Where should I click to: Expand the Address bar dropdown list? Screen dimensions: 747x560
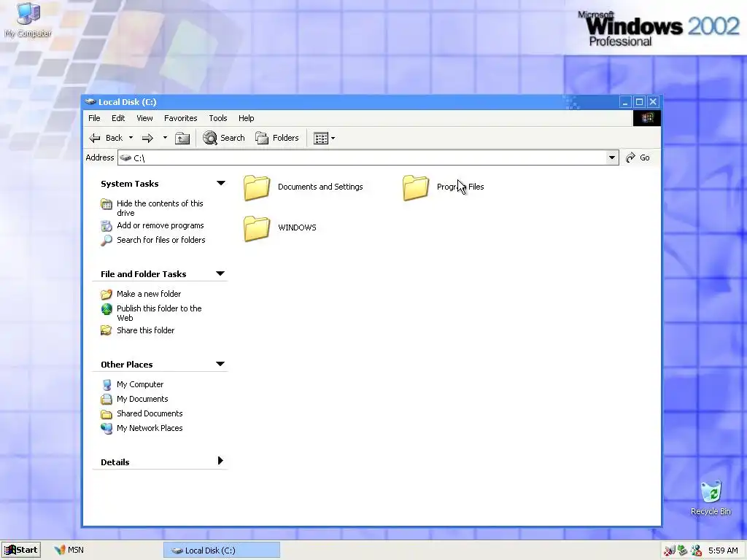pos(612,157)
